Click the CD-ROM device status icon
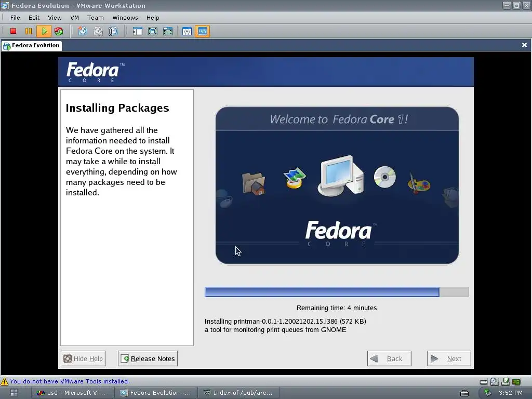532x399 pixels. [x=495, y=382]
